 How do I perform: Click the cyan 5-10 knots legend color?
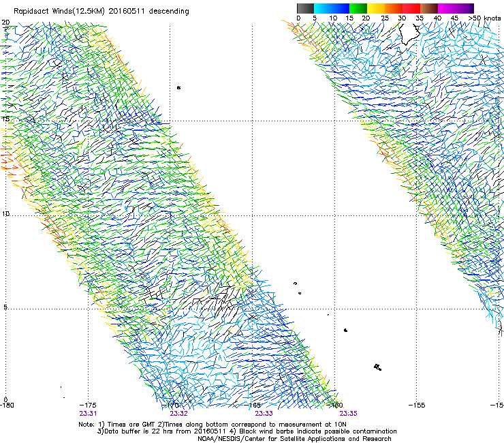coord(323,8)
